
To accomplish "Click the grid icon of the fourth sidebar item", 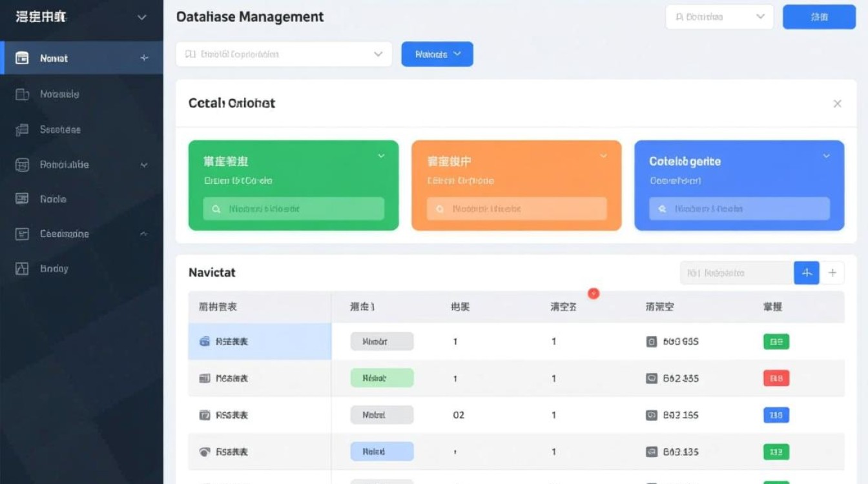I will [x=22, y=165].
